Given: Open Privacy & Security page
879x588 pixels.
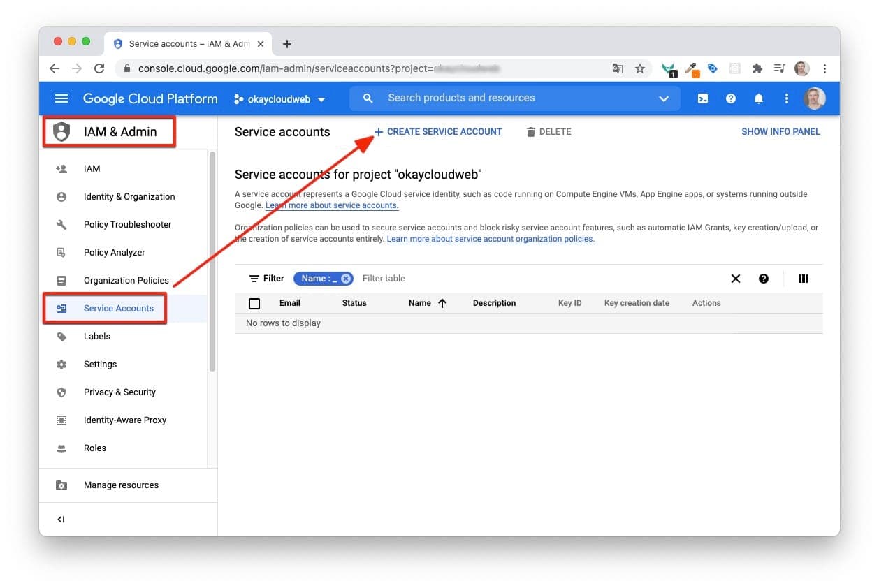Looking at the screenshot, I should pyautogui.click(x=124, y=392).
